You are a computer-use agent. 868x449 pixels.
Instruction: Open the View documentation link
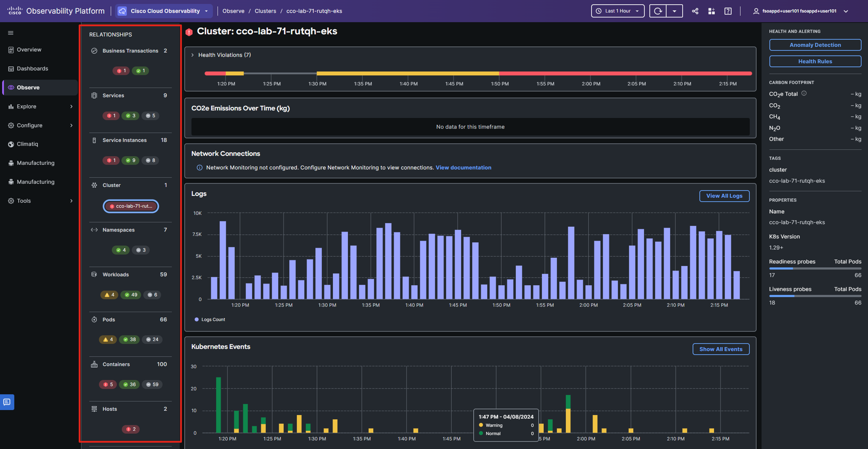point(463,168)
